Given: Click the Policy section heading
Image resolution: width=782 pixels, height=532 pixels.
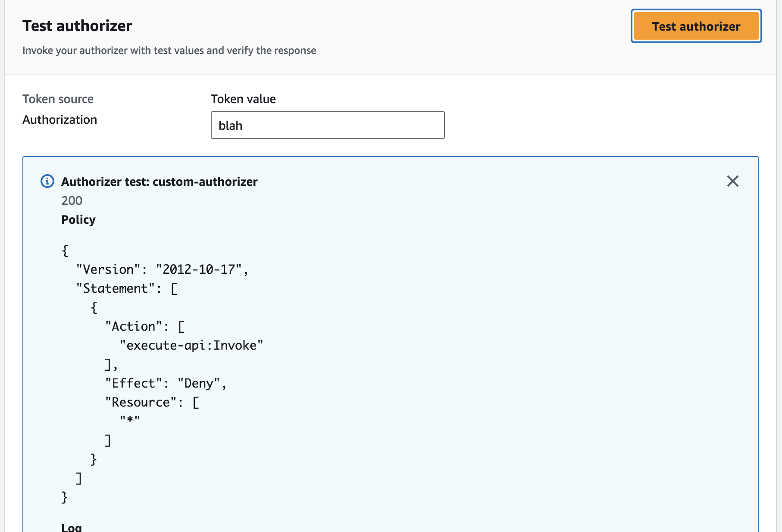Looking at the screenshot, I should point(78,219).
